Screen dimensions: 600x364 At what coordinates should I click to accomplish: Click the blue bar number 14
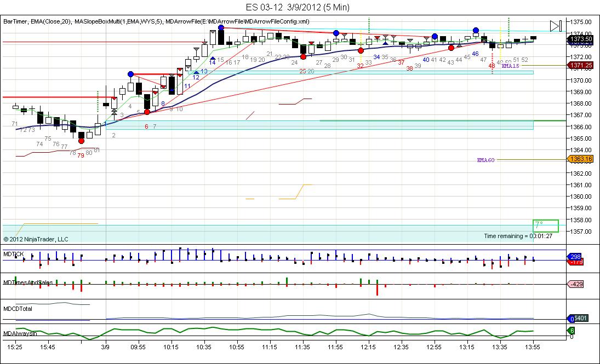[213, 62]
